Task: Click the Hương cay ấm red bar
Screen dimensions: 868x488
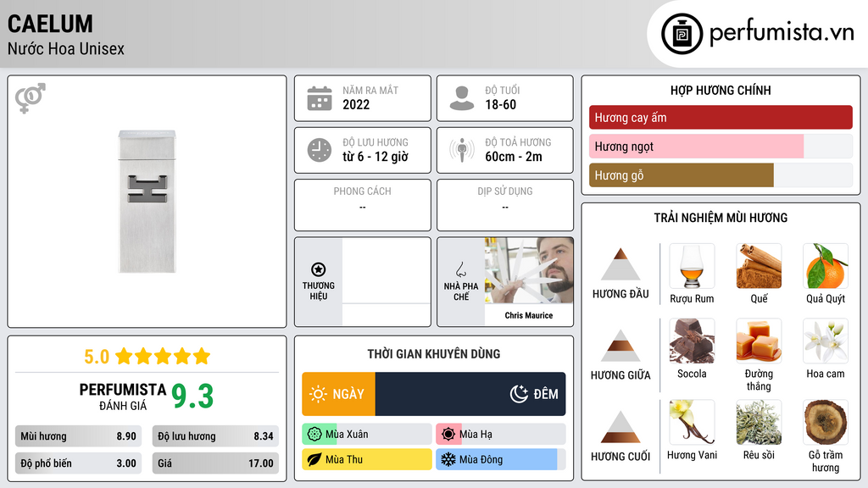Action: point(721,117)
